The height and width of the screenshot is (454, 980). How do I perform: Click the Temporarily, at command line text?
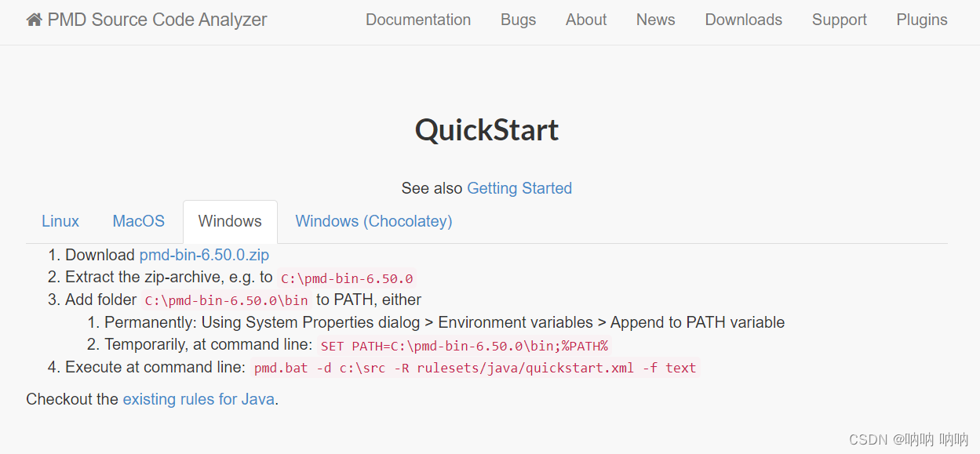(x=208, y=345)
